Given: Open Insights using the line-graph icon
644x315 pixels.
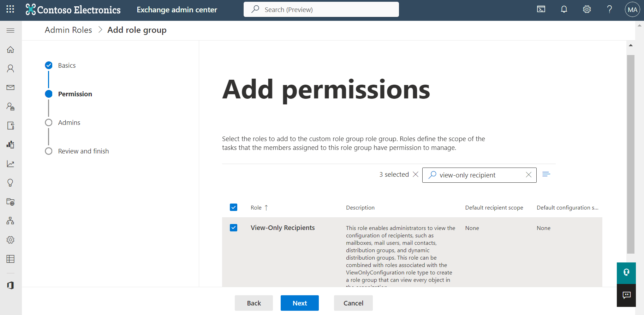Looking at the screenshot, I should click(10, 163).
